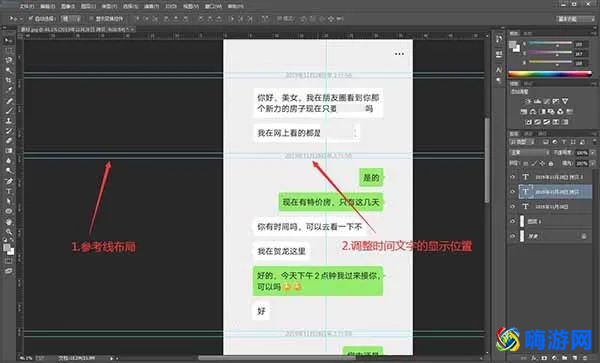Open the 文件(F) menu
Screen dimensions: 600x363
(x=27, y=7)
